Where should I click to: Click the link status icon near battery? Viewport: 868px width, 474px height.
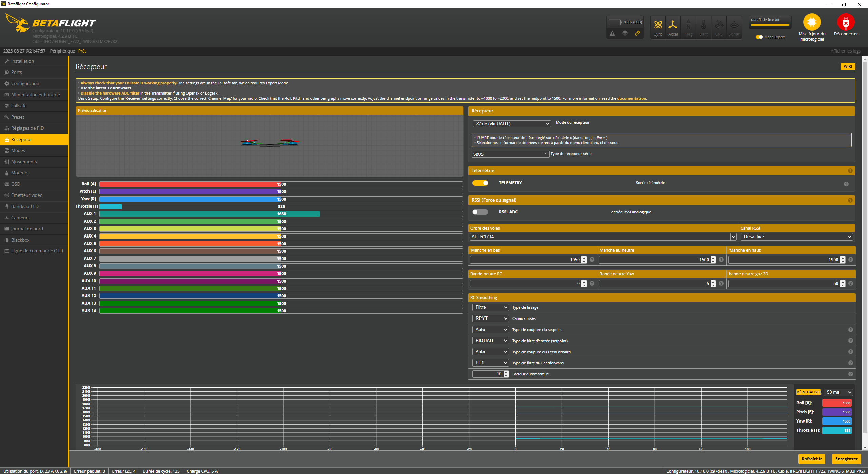coord(637,33)
